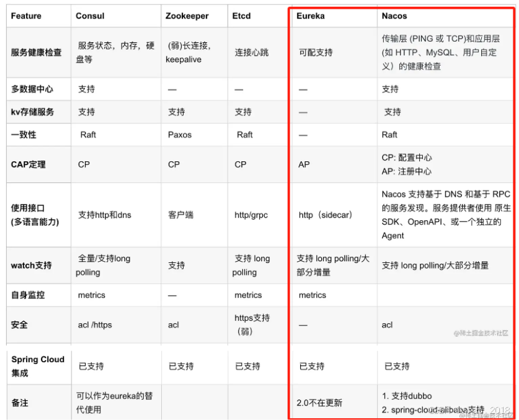Click Eureka's 支持 long polling/大部分增量 cell
This screenshot has width=519, height=420.
[x=333, y=266]
